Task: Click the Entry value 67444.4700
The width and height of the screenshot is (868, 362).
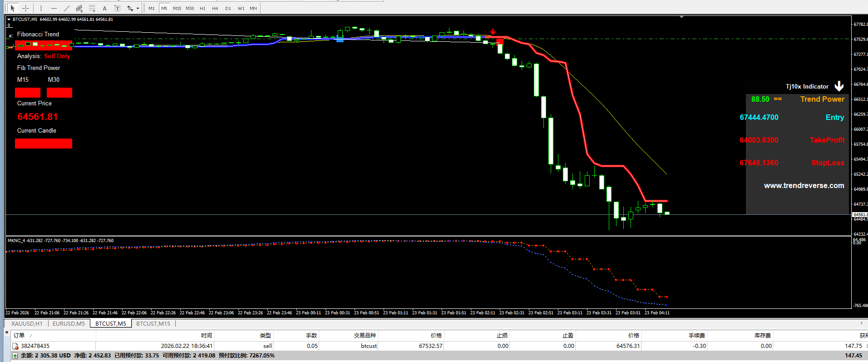Action: (x=759, y=117)
